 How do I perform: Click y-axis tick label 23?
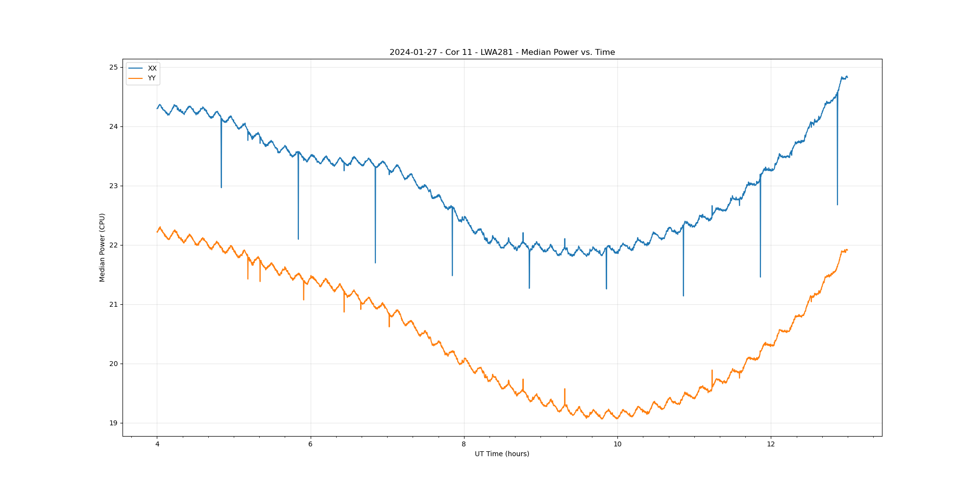point(113,186)
